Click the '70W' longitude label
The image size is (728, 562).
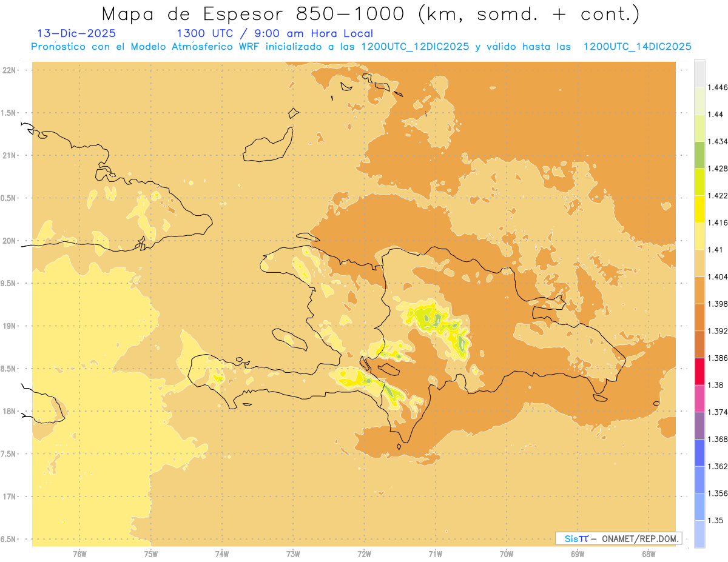pos(507,554)
